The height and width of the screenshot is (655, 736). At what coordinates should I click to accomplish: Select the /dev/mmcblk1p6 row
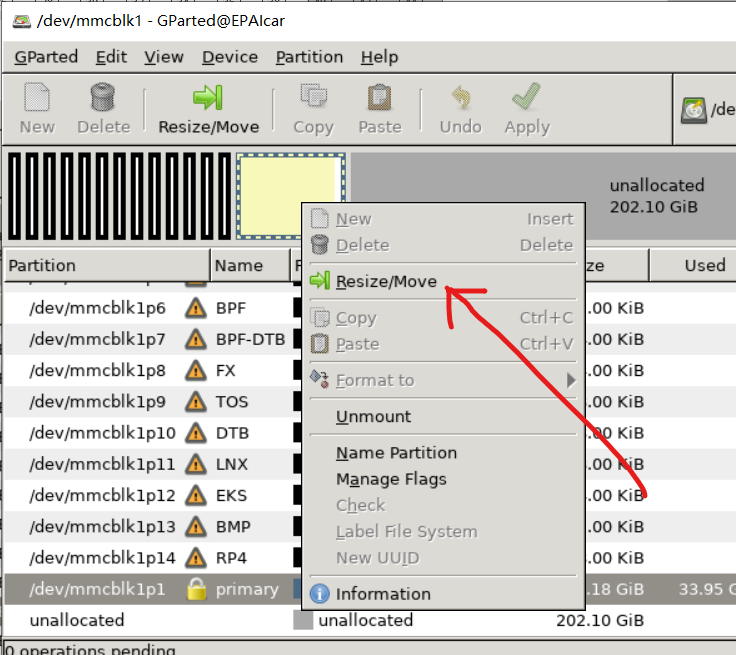151,308
